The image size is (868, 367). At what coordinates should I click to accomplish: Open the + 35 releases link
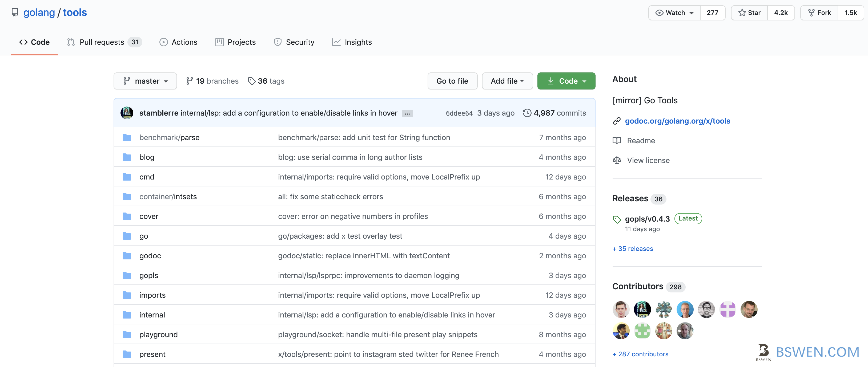632,249
